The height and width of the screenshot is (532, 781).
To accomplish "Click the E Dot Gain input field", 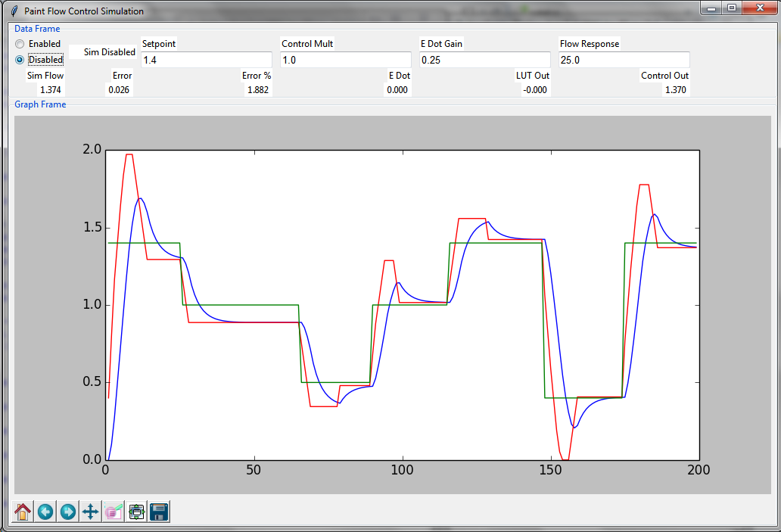I will (x=484, y=60).
